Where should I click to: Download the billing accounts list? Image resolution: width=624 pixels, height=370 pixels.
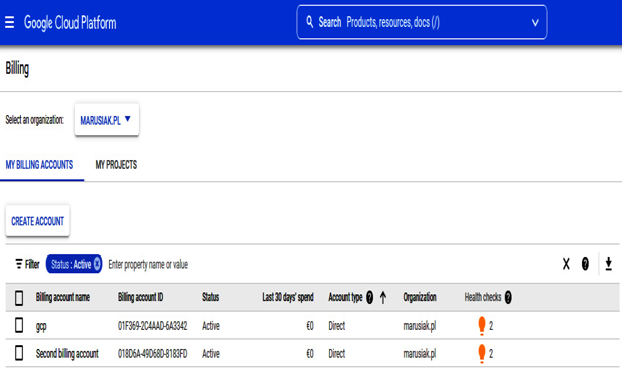[x=608, y=264]
